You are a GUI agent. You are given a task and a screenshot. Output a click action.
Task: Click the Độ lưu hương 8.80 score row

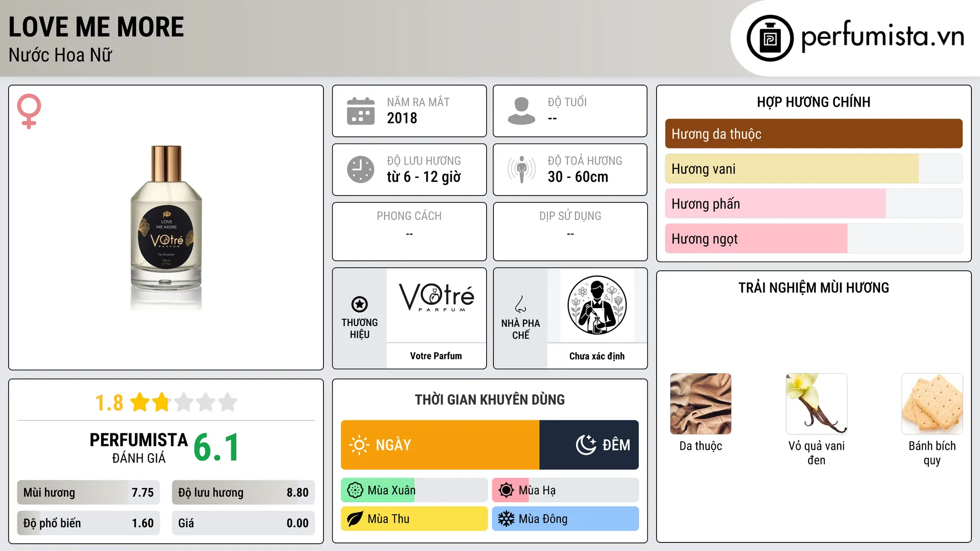coord(244,493)
